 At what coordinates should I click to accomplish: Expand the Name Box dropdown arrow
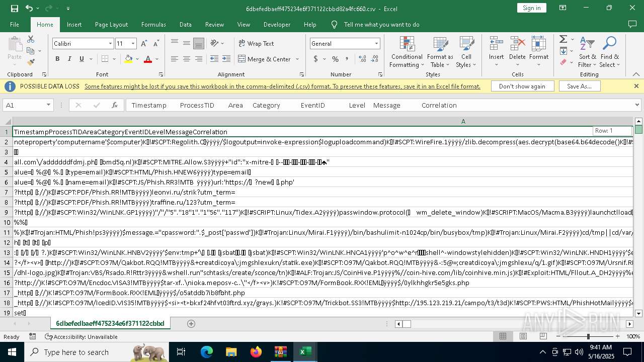[x=48, y=105]
